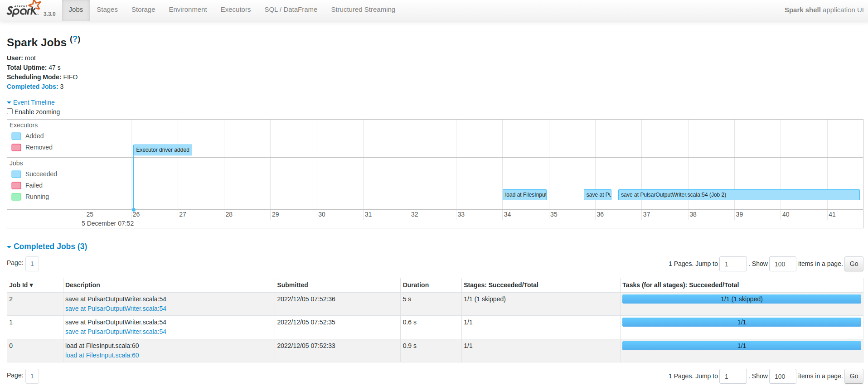Click the Removed executors legend swatch

point(16,147)
